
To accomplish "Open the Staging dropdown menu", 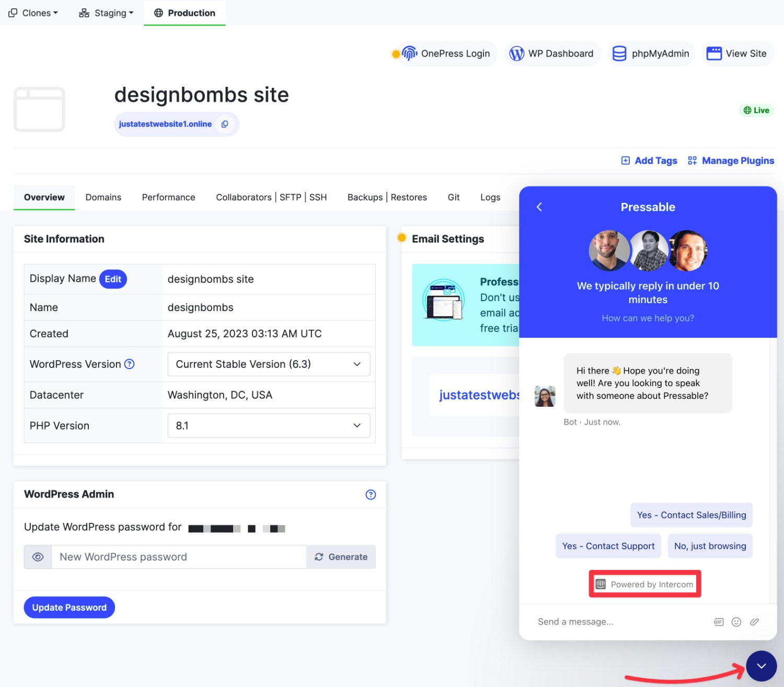I will pos(106,13).
